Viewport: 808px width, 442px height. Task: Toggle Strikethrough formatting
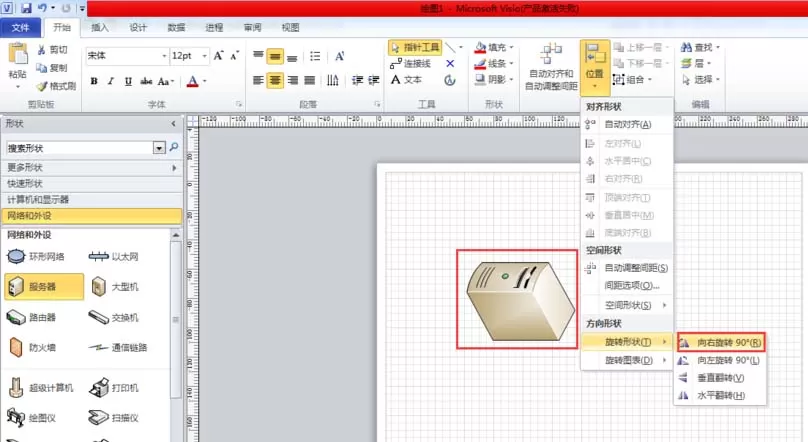146,81
